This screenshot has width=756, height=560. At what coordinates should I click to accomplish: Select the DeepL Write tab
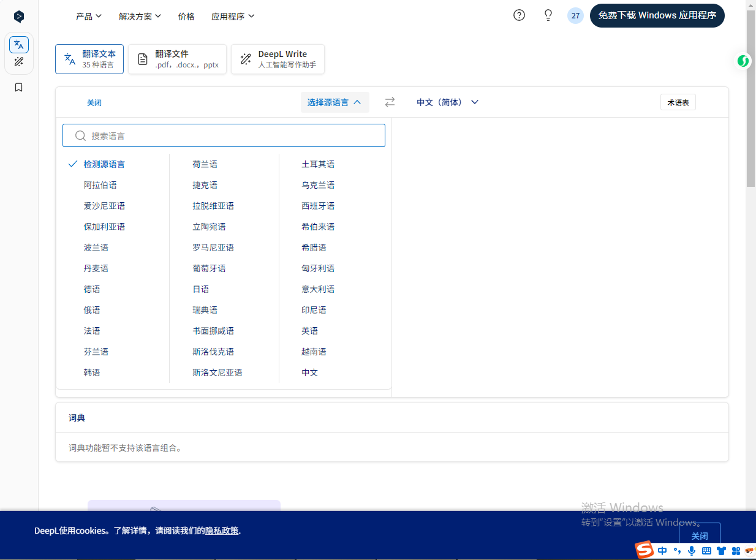(x=278, y=59)
